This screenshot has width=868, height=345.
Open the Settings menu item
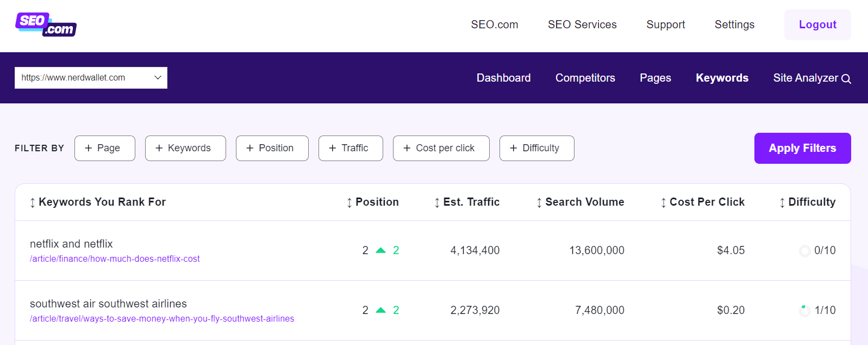[x=734, y=24]
